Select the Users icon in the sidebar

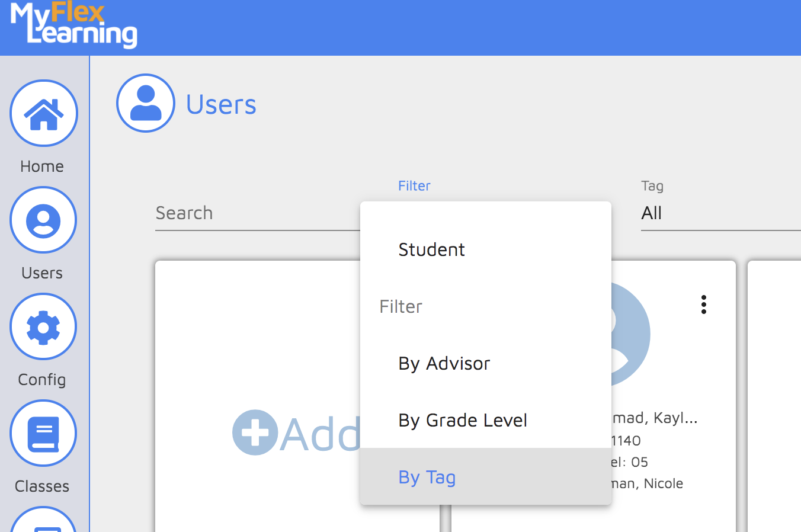pos(43,220)
